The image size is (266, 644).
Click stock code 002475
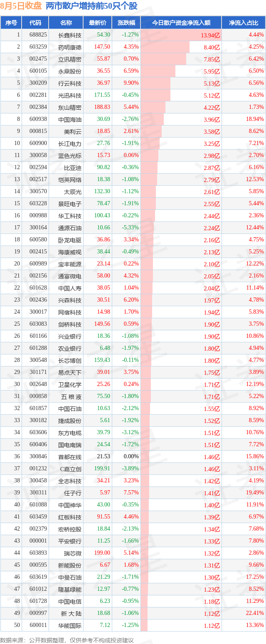(38, 59)
